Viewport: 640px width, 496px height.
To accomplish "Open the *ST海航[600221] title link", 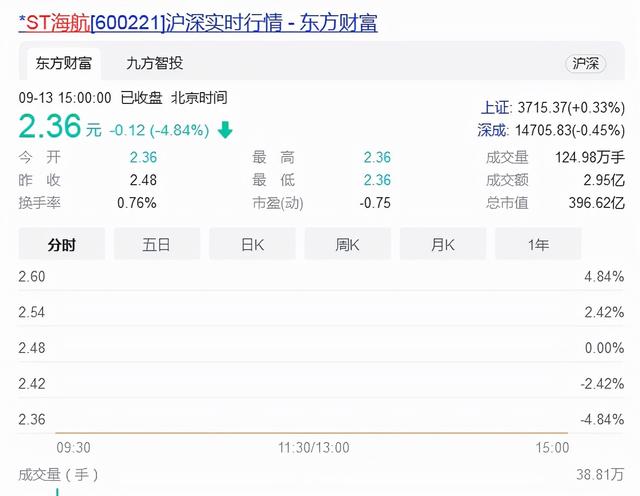I will 198,22.
